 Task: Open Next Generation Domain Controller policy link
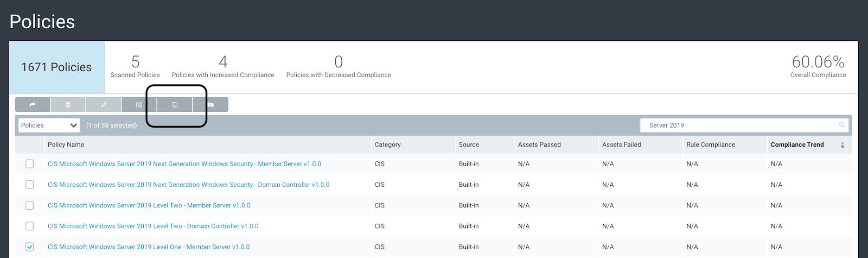188,185
